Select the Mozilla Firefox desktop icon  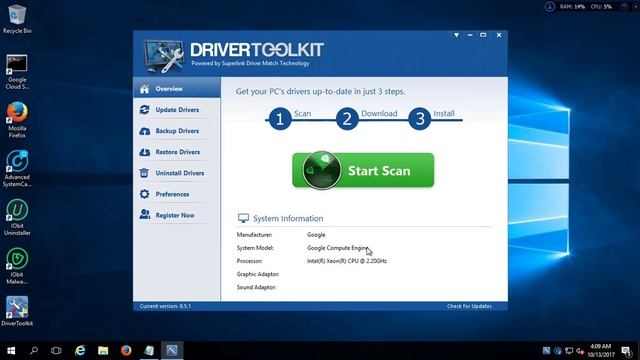point(17,120)
